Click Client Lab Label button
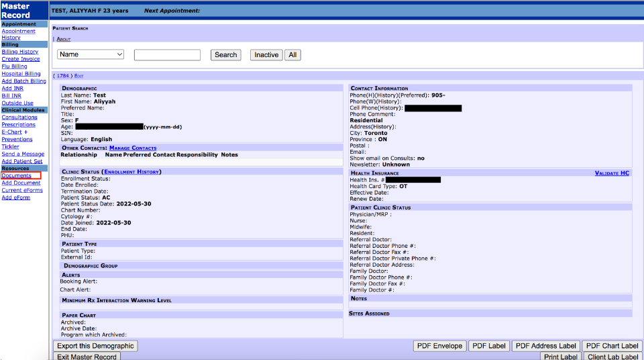This screenshot has width=644, height=360. [612, 356]
